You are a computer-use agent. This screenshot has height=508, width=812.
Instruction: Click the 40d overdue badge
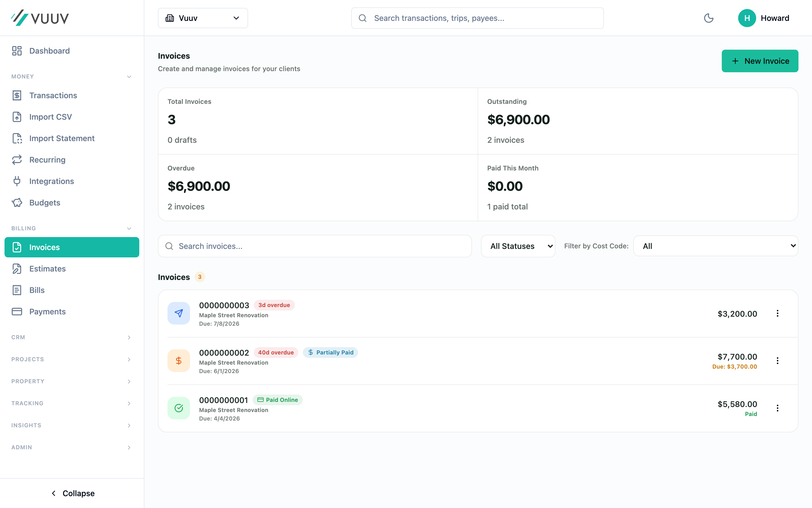(275, 352)
